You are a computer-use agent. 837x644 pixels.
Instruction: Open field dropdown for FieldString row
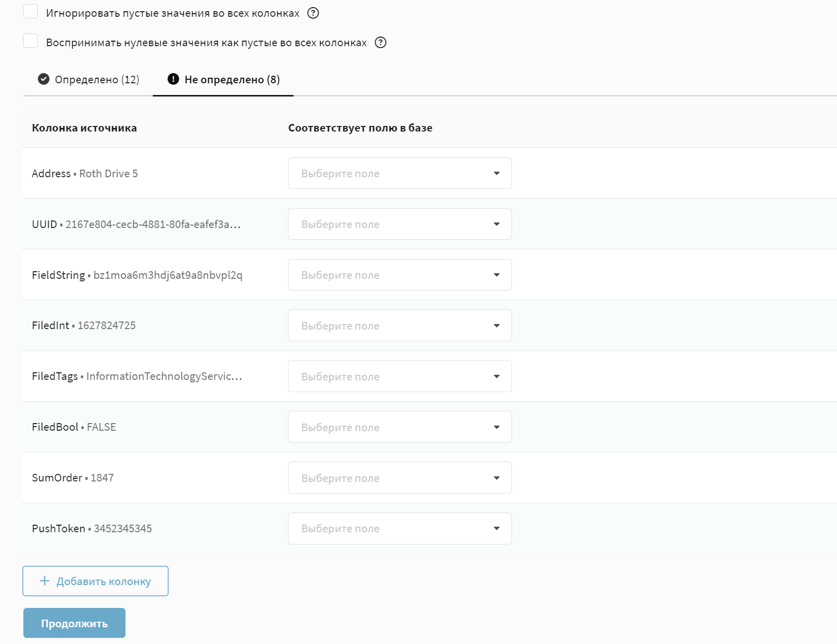[400, 275]
